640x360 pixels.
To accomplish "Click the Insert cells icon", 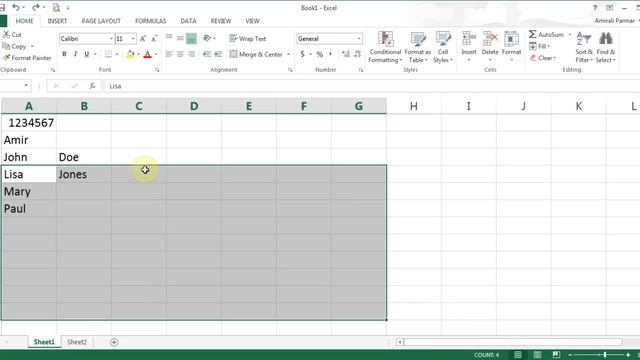I will tap(469, 40).
